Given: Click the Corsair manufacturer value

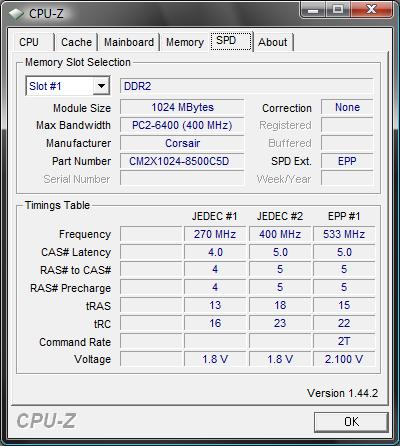Looking at the screenshot, I should (x=182, y=143).
